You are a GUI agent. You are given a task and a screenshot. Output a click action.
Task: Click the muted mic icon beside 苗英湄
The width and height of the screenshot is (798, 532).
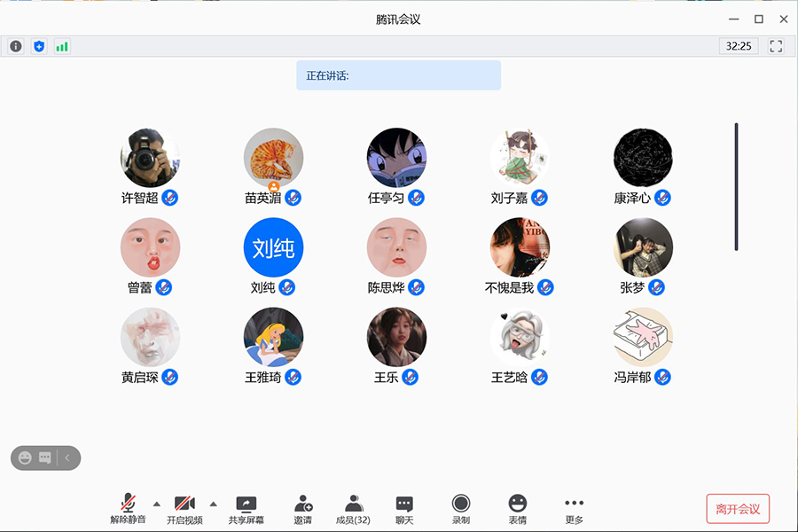click(293, 198)
